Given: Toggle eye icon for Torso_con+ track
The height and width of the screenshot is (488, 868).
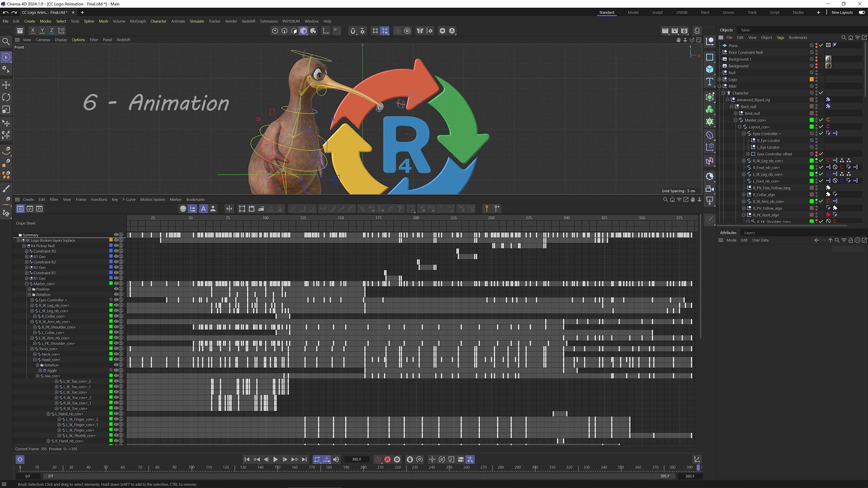Looking at the screenshot, I should [x=116, y=349].
